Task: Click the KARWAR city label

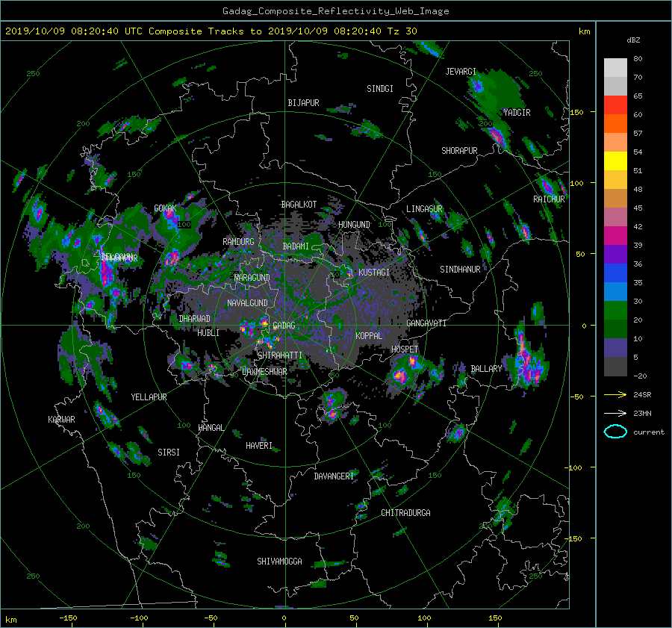Action: click(x=61, y=419)
